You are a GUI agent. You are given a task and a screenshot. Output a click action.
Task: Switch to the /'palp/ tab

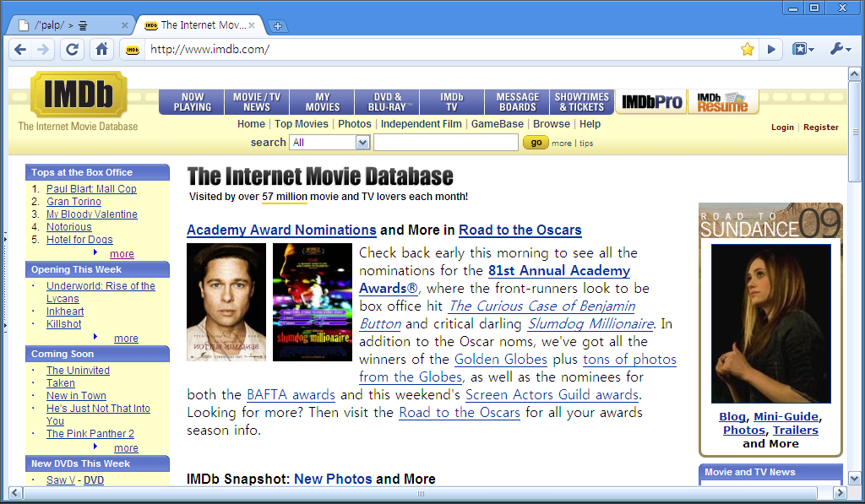click(68, 25)
